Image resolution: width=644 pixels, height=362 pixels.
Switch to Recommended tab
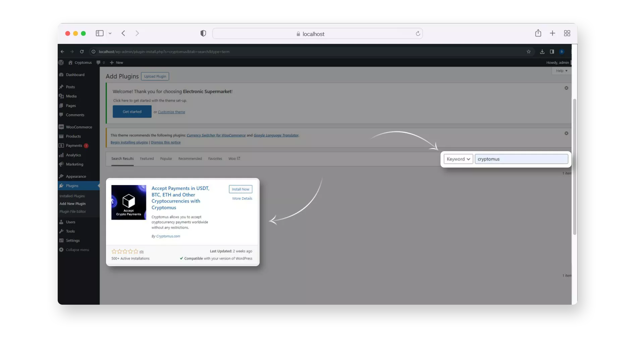(x=190, y=159)
